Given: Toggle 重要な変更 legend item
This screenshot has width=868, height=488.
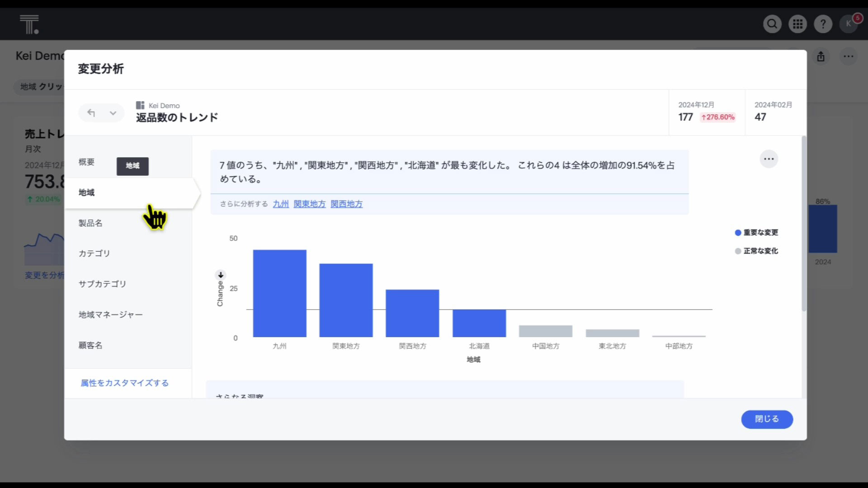Looking at the screenshot, I should coord(756,232).
